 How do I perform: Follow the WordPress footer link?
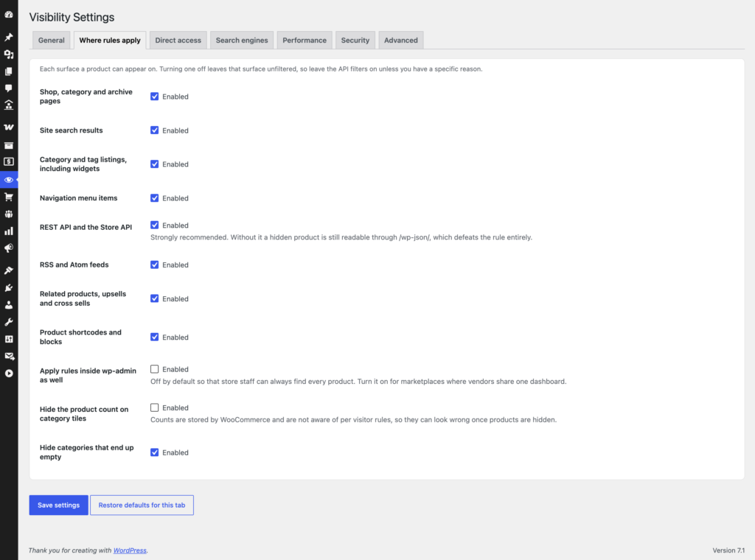[x=130, y=550]
